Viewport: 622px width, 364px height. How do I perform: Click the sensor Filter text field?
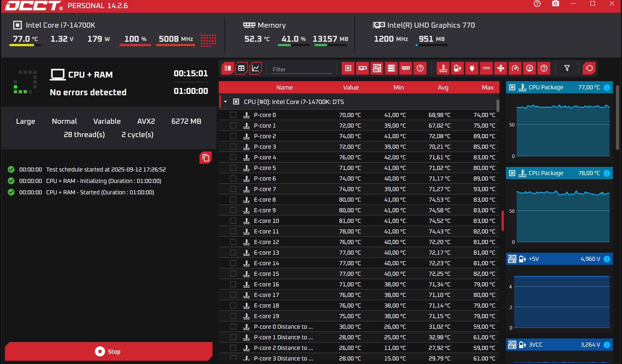click(301, 69)
